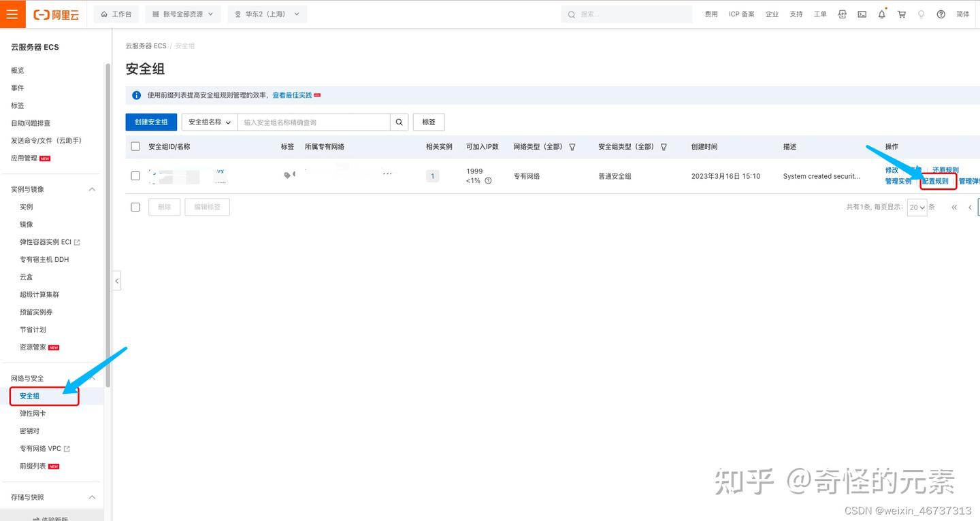Toggle the select-all checkbox in table header
This screenshot has height=521, width=980.
pyautogui.click(x=135, y=146)
